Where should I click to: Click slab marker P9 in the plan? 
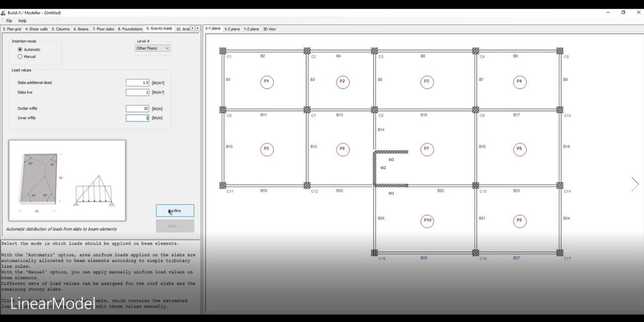point(520,221)
